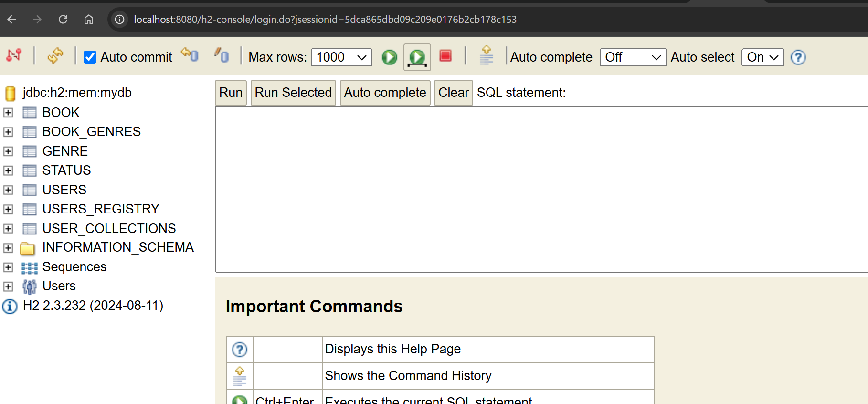This screenshot has width=868, height=404.
Task: Click the Rollback icon
Action: coord(190,55)
